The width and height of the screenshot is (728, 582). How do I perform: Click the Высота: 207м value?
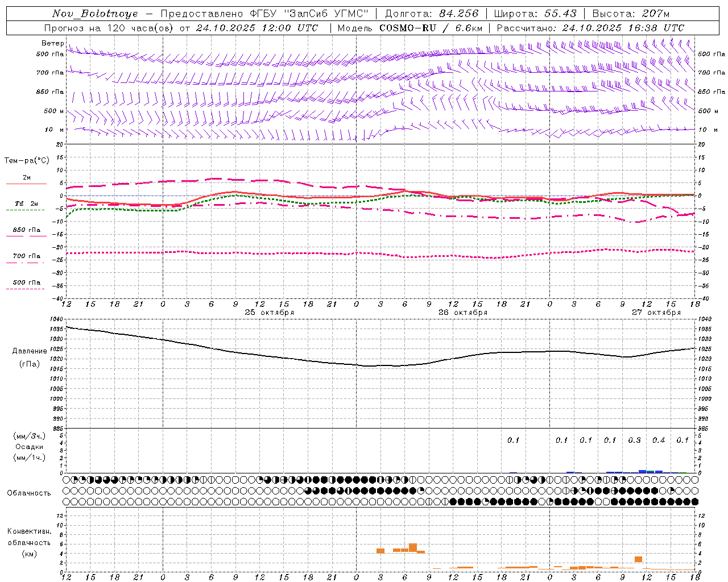coord(631,14)
